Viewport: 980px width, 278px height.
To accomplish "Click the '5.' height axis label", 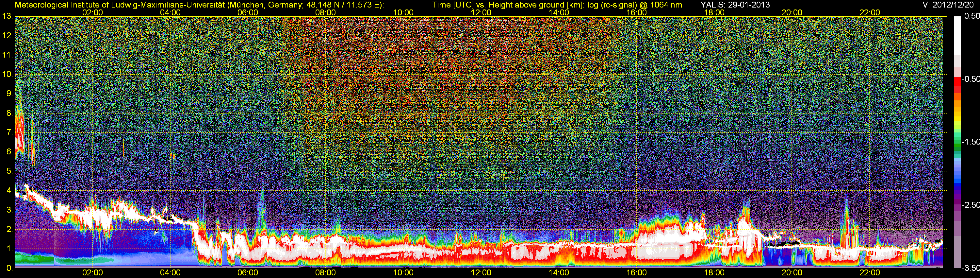I will point(9,171).
